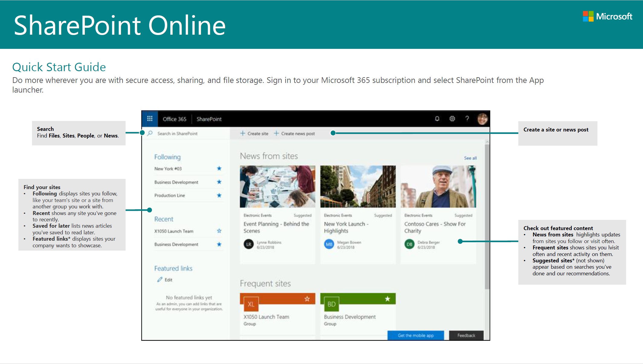Open the Office 365 app launcher
The image size is (643, 364).
[149, 119]
